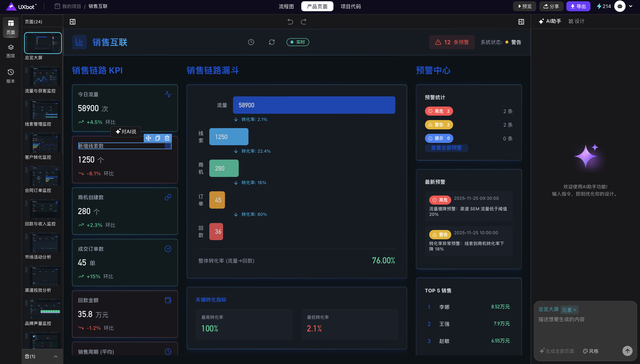Toggle the real-time status pill
640x364 pixels.
[x=298, y=42]
